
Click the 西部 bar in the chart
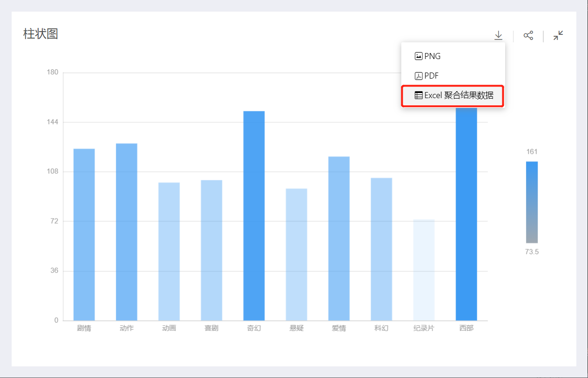[466, 214]
